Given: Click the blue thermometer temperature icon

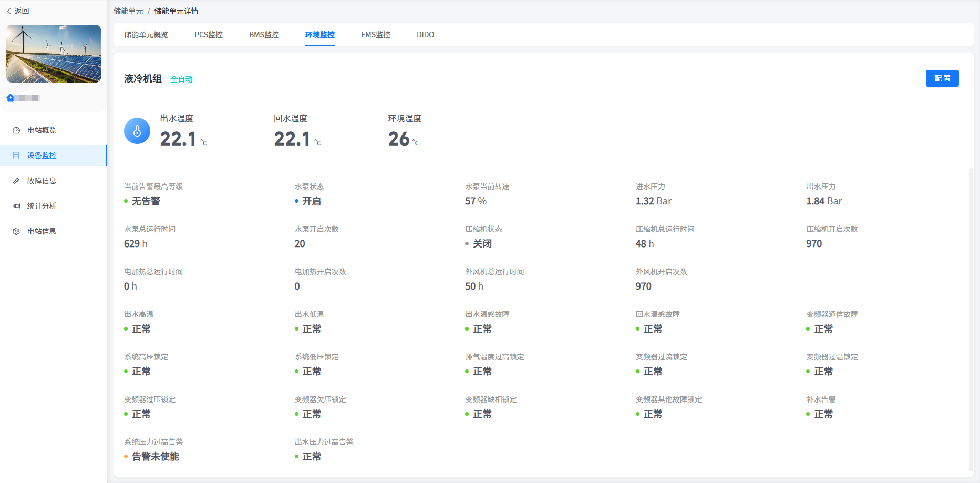Looking at the screenshot, I should [x=137, y=131].
